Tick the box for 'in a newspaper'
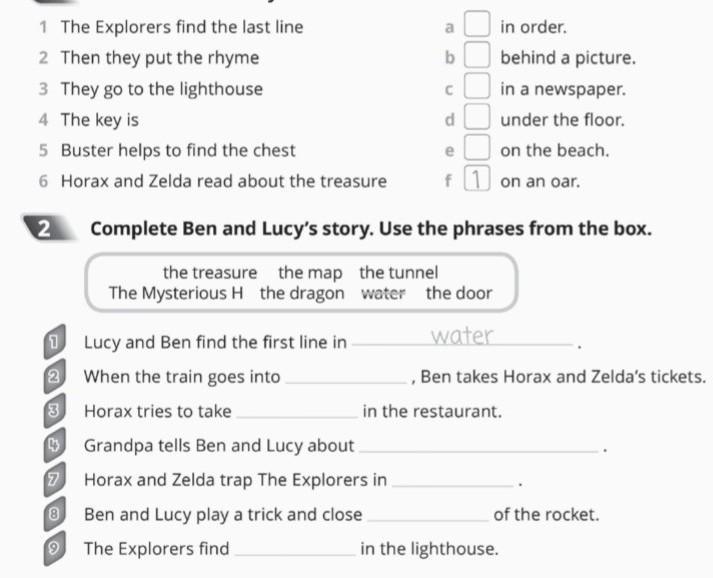Image resolution: width=713 pixels, height=578 pixels. pos(480,90)
